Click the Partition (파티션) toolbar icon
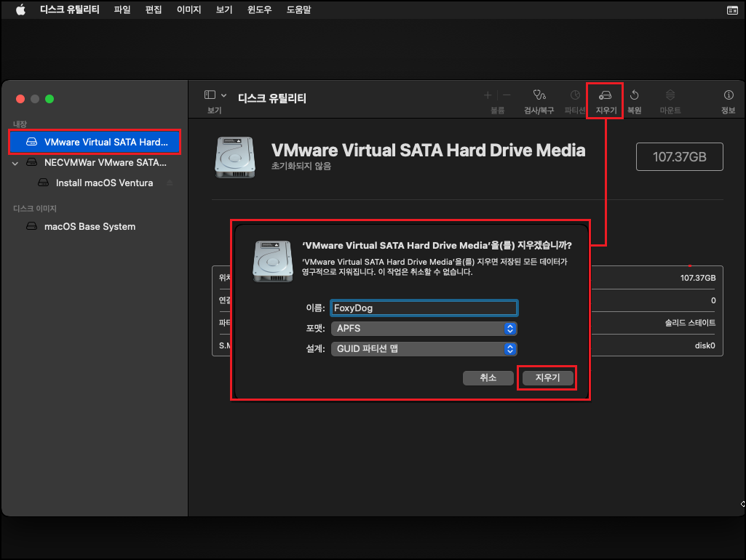Screen dimensions: 746x560 (575, 95)
